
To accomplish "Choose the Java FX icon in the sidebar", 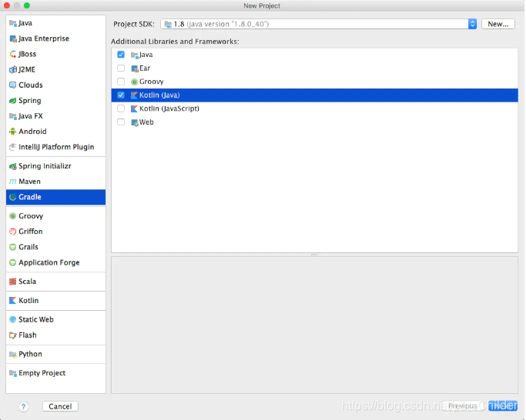I will (x=13, y=116).
